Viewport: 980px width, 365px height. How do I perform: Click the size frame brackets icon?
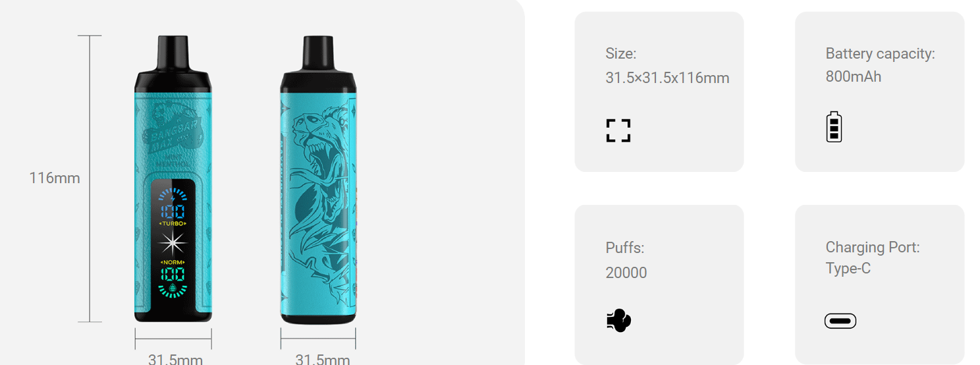click(618, 130)
